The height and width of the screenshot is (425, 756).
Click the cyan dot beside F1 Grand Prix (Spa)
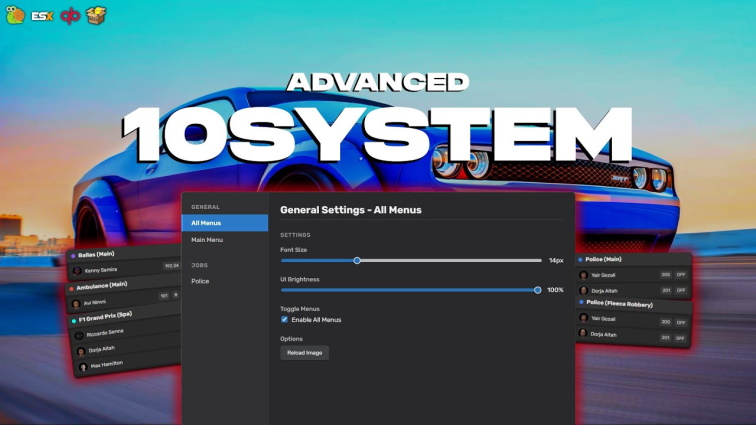tap(74, 321)
